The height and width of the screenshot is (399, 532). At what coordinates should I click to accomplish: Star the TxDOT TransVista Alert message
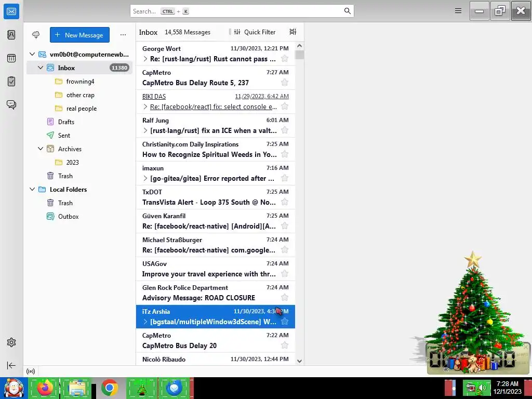point(285,202)
